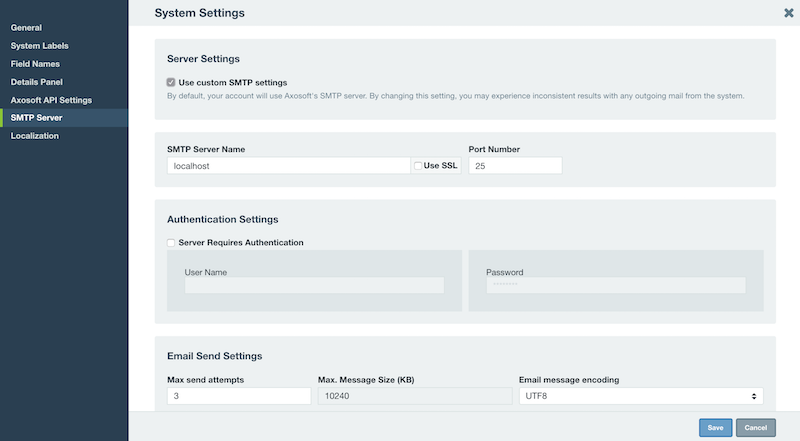Edit the Max send attempts field
This screenshot has height=441, width=800.
click(239, 396)
